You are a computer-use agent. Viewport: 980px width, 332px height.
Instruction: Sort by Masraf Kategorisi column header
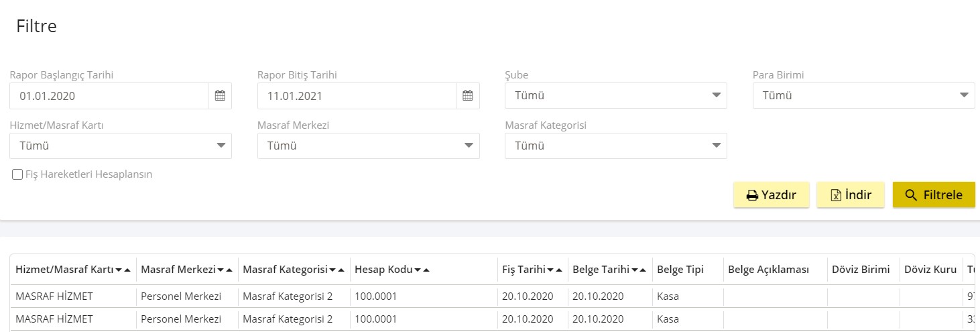(294, 270)
